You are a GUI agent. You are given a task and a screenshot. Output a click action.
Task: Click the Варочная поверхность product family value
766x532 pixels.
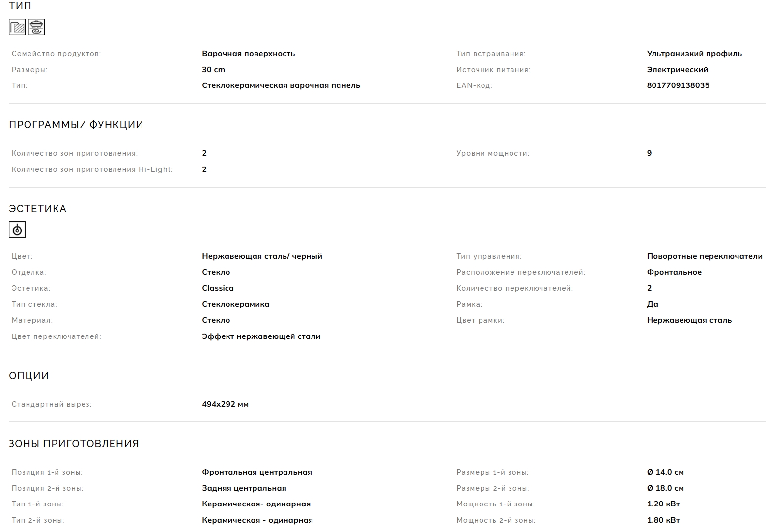tap(248, 54)
